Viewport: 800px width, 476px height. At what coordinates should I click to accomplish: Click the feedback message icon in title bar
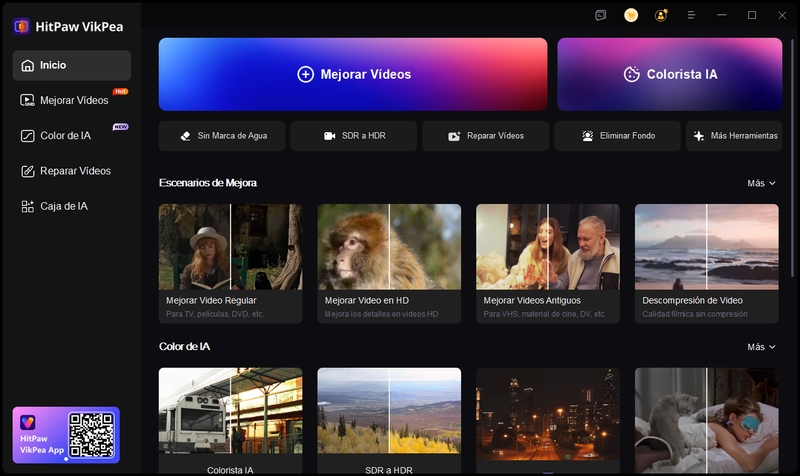tap(600, 15)
